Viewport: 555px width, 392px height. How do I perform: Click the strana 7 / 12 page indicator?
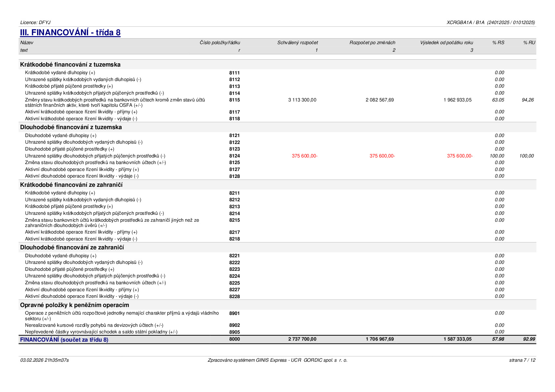click(x=522, y=360)
